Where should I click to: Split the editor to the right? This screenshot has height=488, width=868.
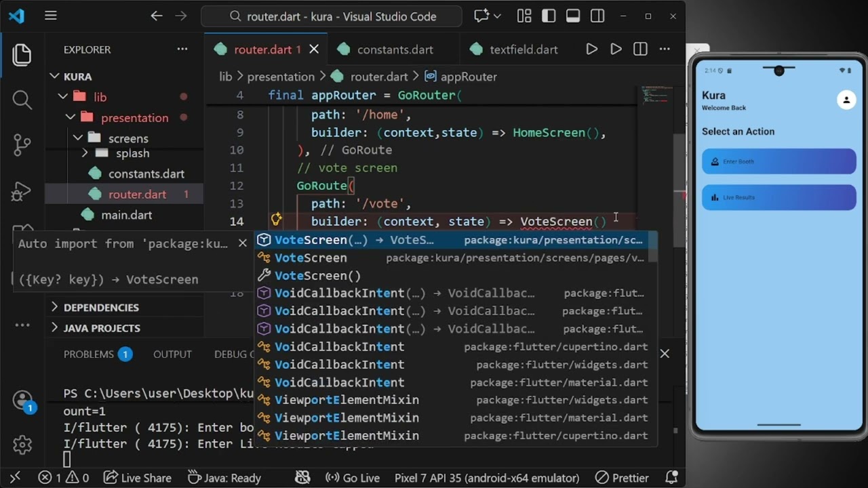pos(640,49)
